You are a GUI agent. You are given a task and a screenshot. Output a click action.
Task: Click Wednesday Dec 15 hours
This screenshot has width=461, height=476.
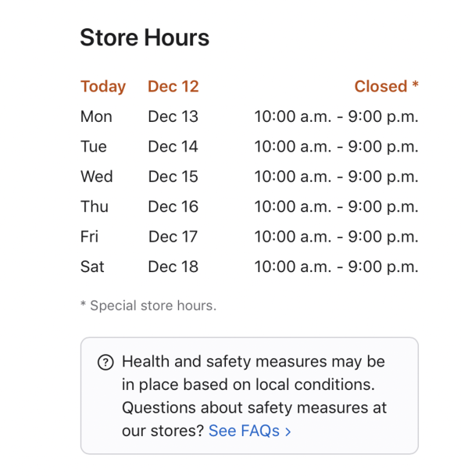(x=336, y=177)
